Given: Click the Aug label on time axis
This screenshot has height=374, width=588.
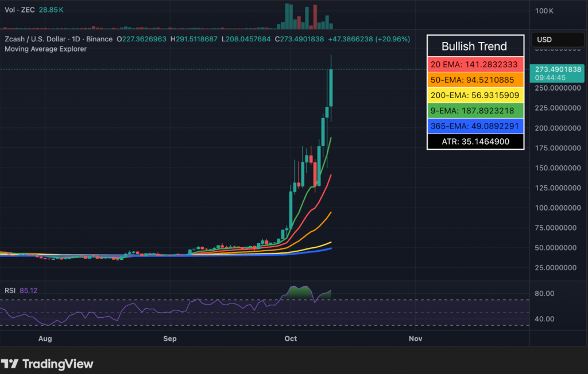Looking at the screenshot, I should (45, 339).
